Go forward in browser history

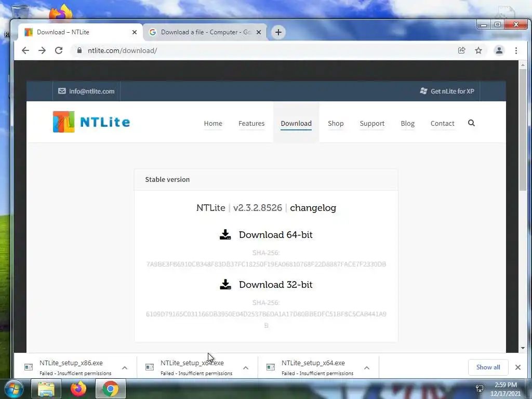pyautogui.click(x=42, y=50)
